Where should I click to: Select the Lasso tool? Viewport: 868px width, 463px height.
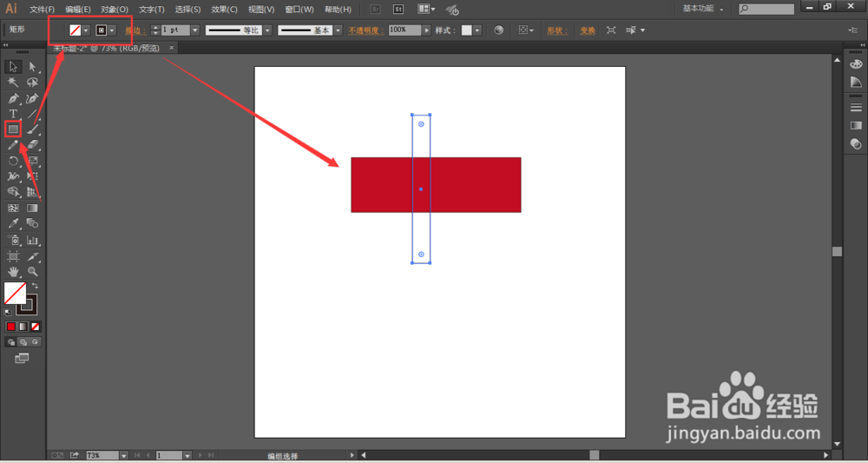(33, 83)
